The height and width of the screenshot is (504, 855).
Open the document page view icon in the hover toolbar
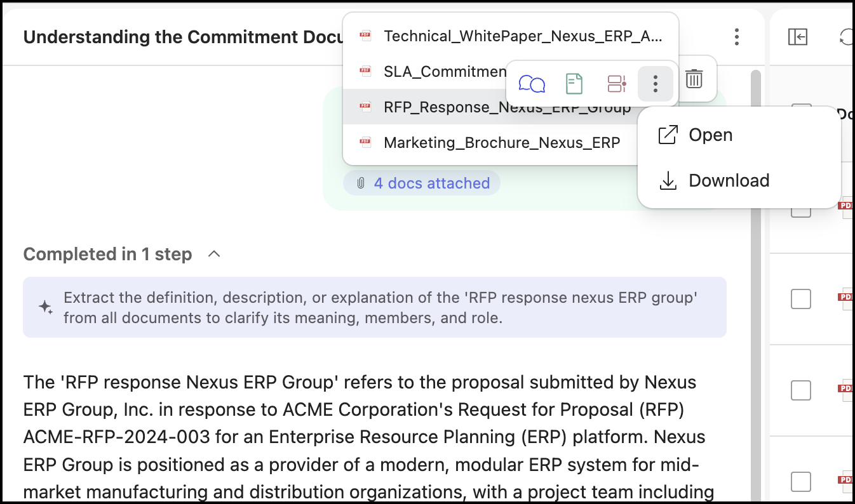pyautogui.click(x=574, y=83)
